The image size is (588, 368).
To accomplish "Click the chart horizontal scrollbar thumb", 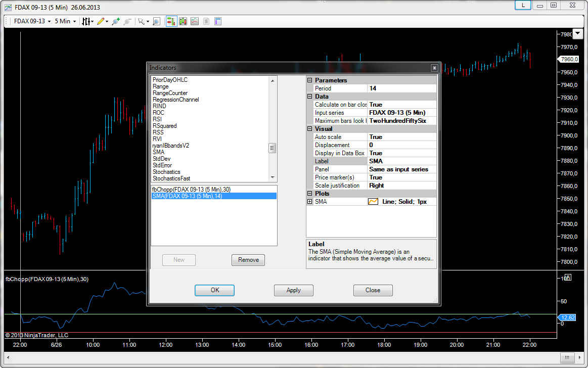I will tap(567, 357).
